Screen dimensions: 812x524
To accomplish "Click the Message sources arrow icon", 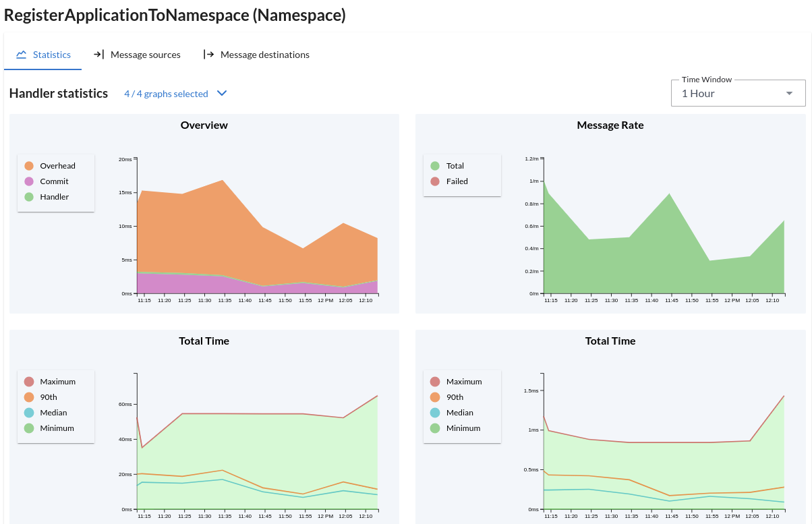I will [x=98, y=55].
